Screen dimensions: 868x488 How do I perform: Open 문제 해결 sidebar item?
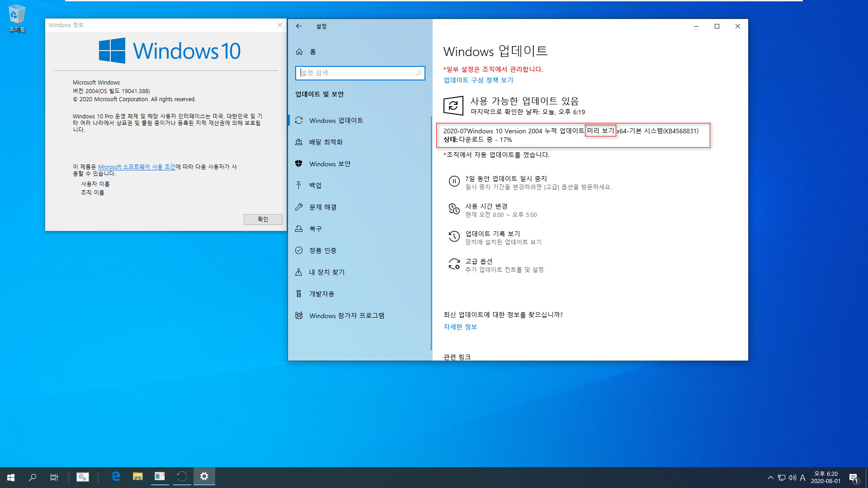(360, 207)
